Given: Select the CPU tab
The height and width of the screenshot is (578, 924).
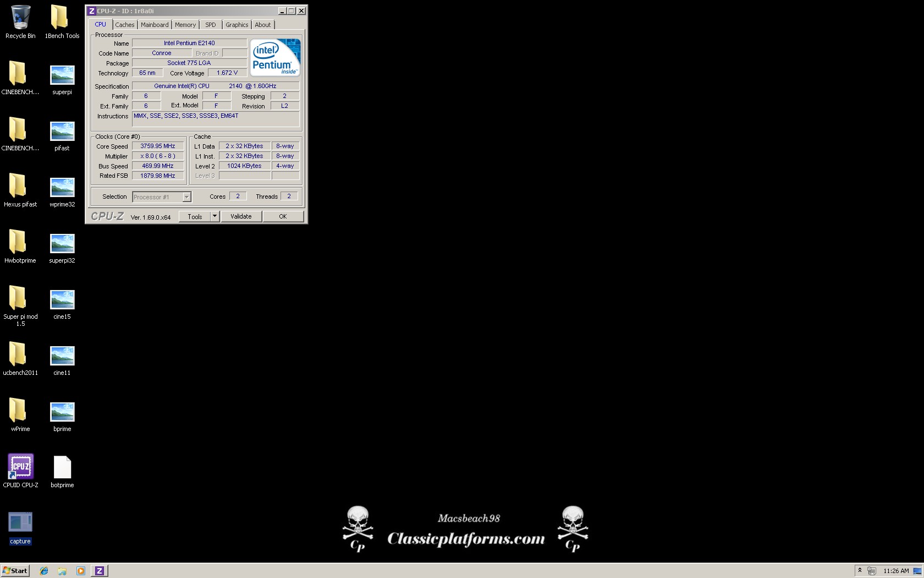Looking at the screenshot, I should pyautogui.click(x=100, y=24).
